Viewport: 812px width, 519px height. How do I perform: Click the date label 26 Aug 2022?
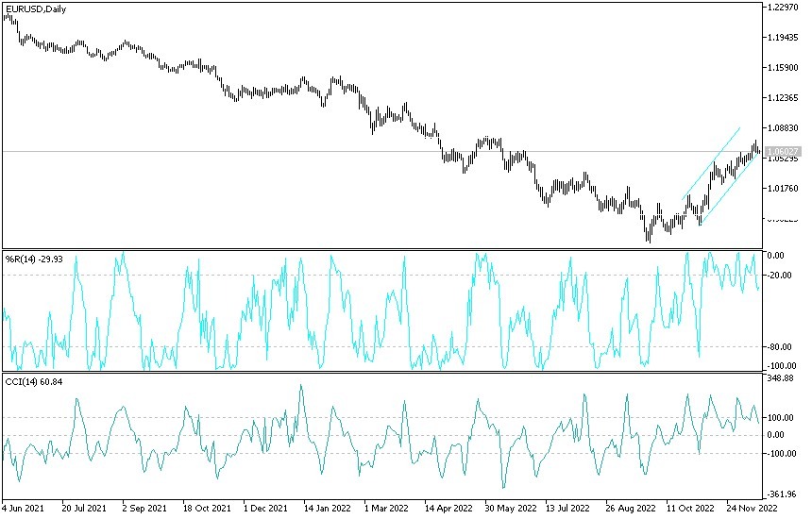630,508
